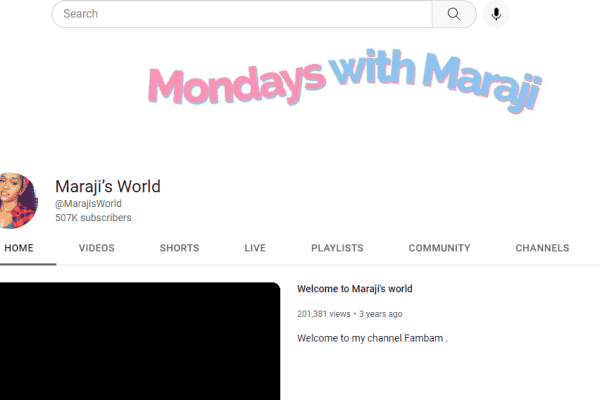Open the COMMUNITY tab
The height and width of the screenshot is (400, 600).
440,248
